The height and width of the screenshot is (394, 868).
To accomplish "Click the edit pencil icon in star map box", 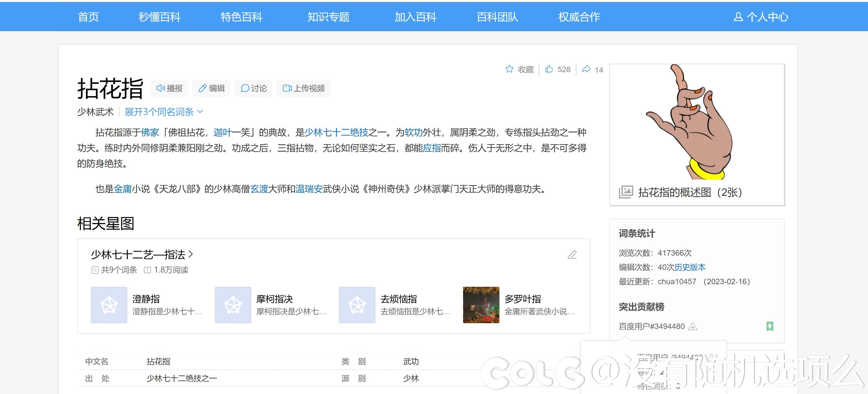I will (x=572, y=254).
